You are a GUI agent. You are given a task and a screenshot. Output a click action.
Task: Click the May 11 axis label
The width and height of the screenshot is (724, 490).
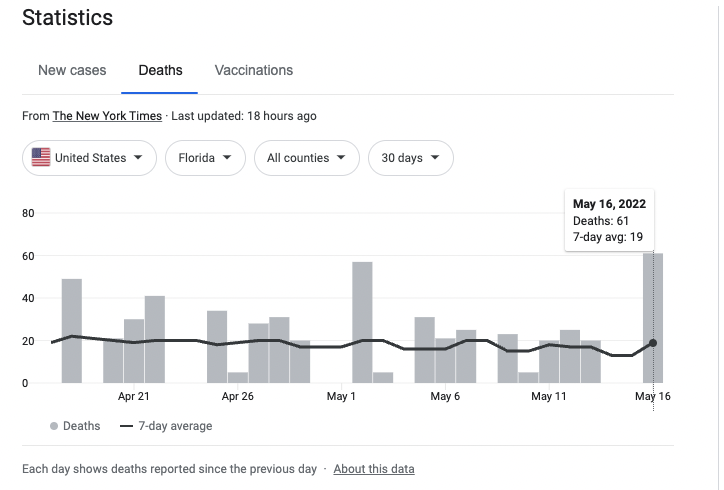point(549,396)
